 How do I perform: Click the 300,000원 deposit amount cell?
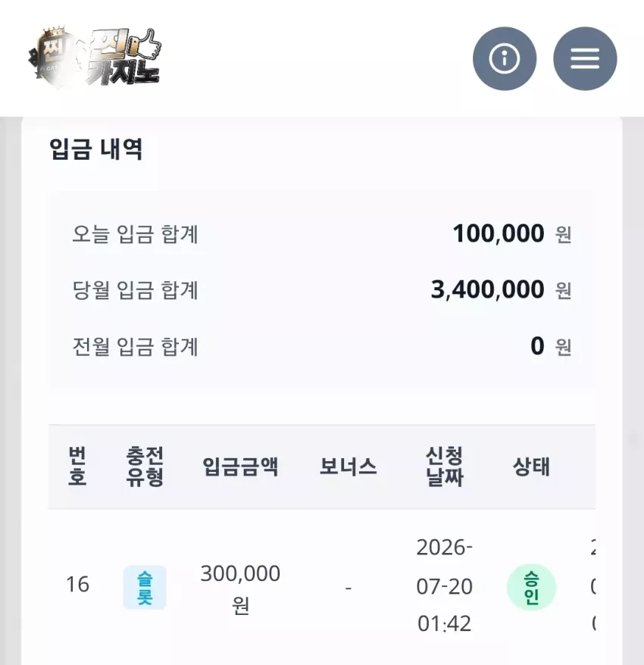point(240,589)
